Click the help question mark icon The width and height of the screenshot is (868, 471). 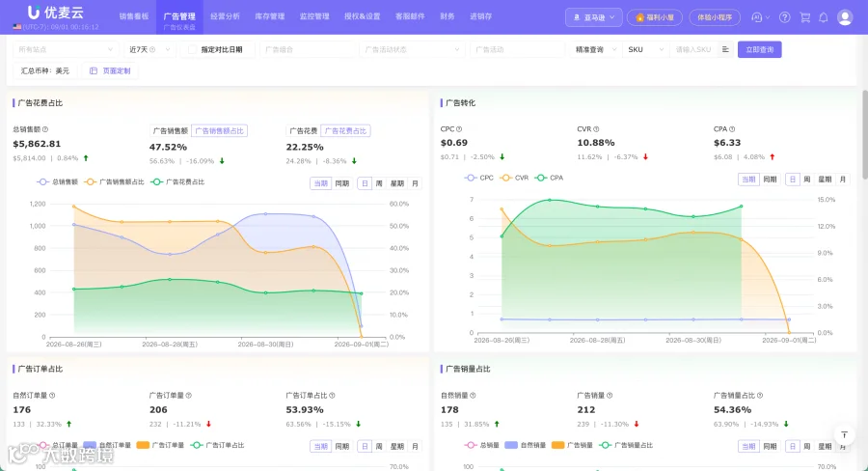[x=784, y=17]
